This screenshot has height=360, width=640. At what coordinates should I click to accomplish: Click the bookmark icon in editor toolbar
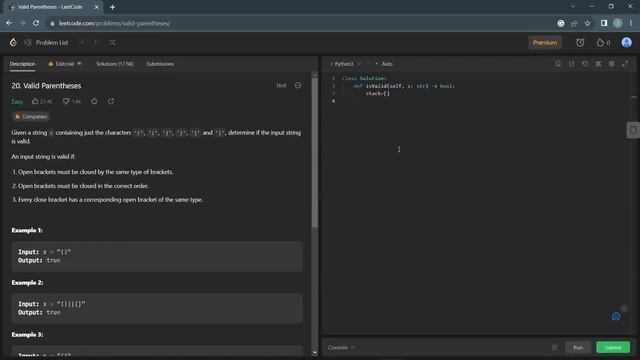point(558,64)
